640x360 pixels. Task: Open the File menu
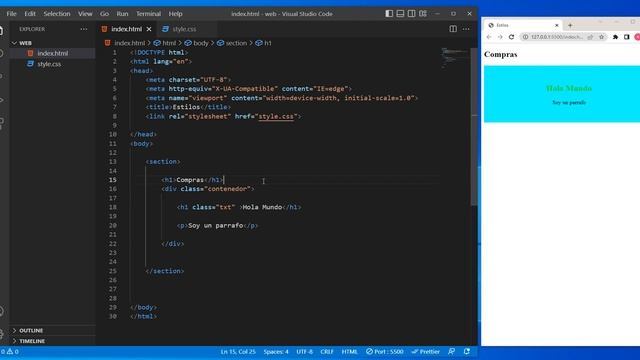click(11, 13)
